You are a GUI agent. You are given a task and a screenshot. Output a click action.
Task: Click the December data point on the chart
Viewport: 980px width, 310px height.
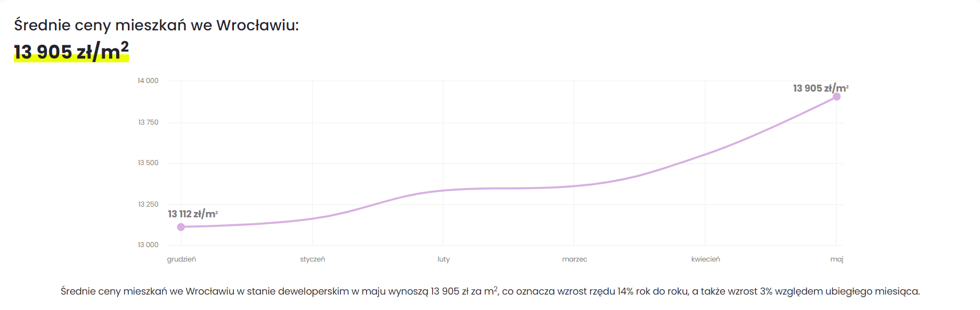tap(181, 227)
